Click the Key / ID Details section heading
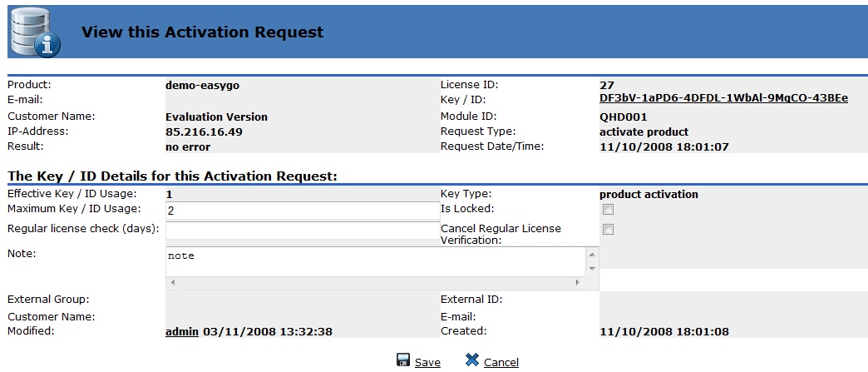Viewport: 868px width, 372px height. click(x=172, y=176)
